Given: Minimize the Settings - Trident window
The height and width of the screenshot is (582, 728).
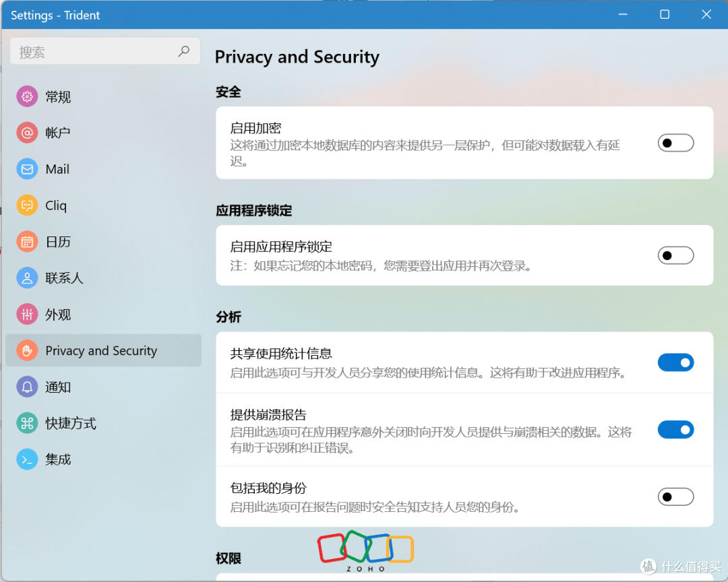Looking at the screenshot, I should [623, 14].
